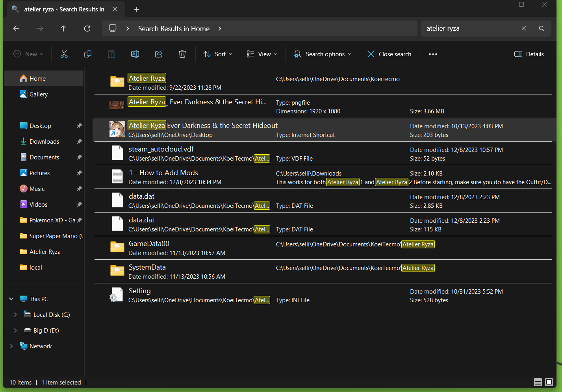Viewport: 562px width, 392px height.
Task: Add a new tab
Action: coord(137,9)
